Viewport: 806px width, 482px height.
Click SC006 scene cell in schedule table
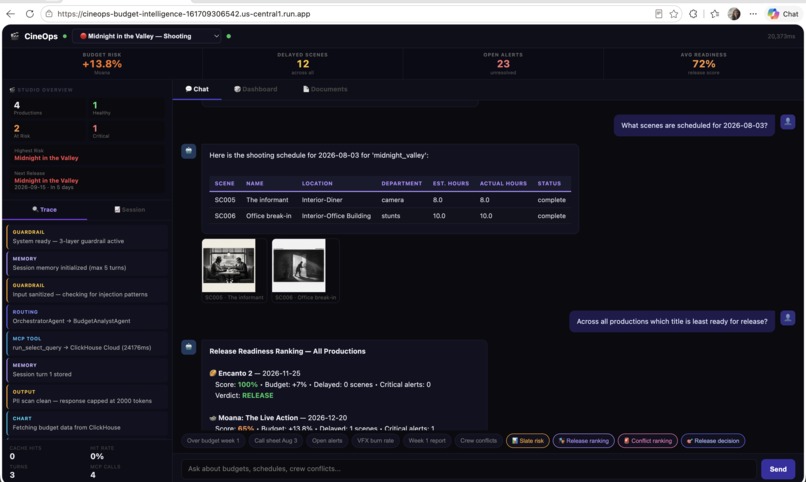pyautogui.click(x=225, y=216)
